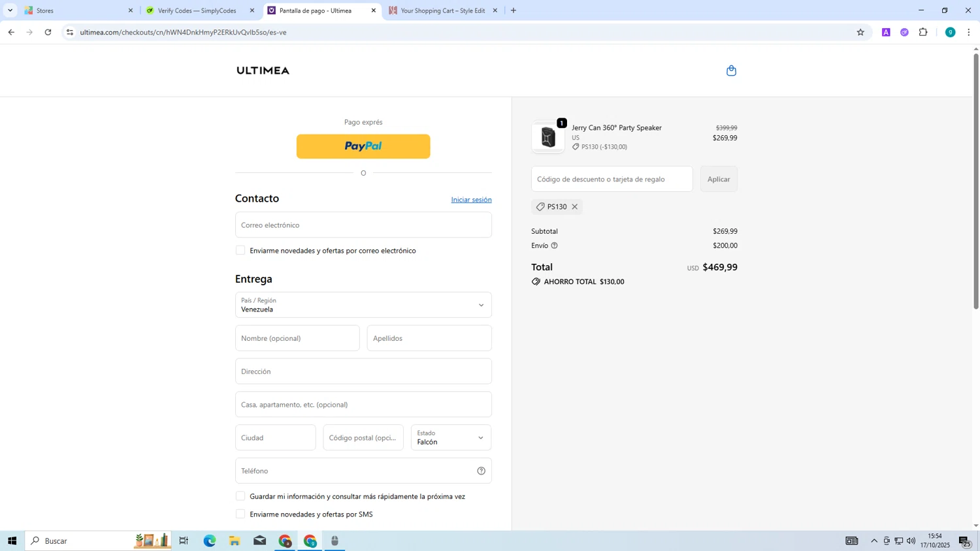Bookmark this page with the star icon
980x551 pixels.
(860, 32)
